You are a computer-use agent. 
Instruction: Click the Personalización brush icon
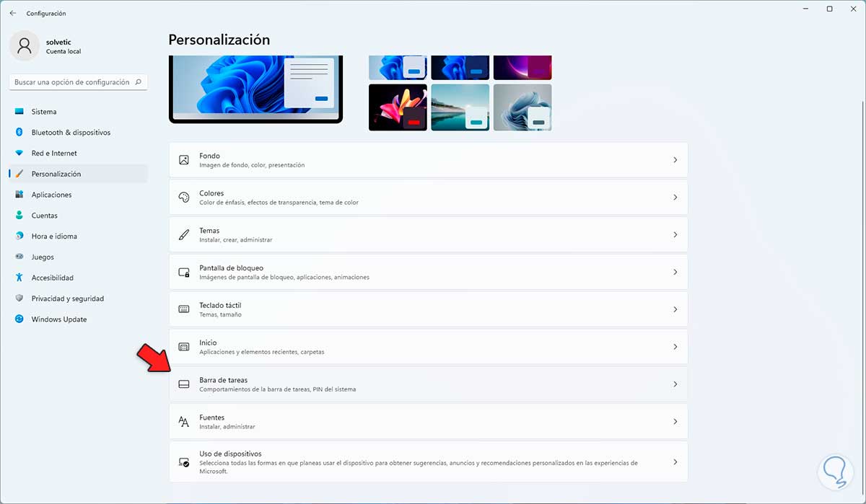(x=19, y=174)
